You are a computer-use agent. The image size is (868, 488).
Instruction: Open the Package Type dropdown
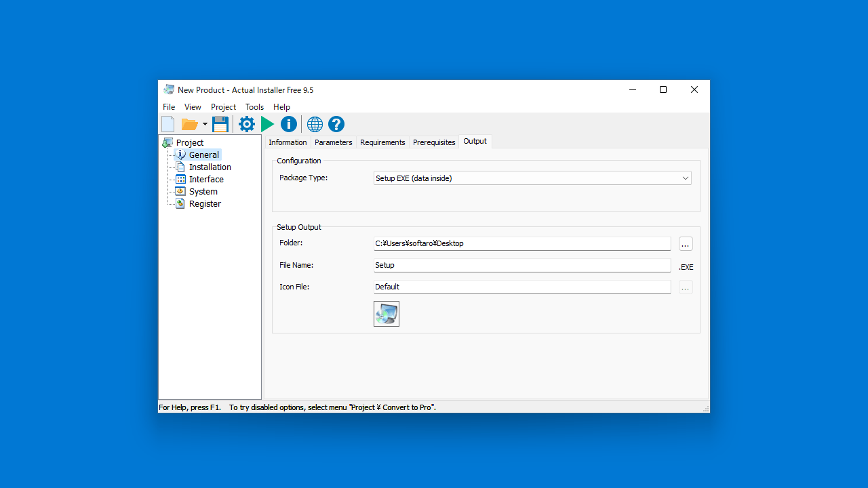[x=532, y=178]
